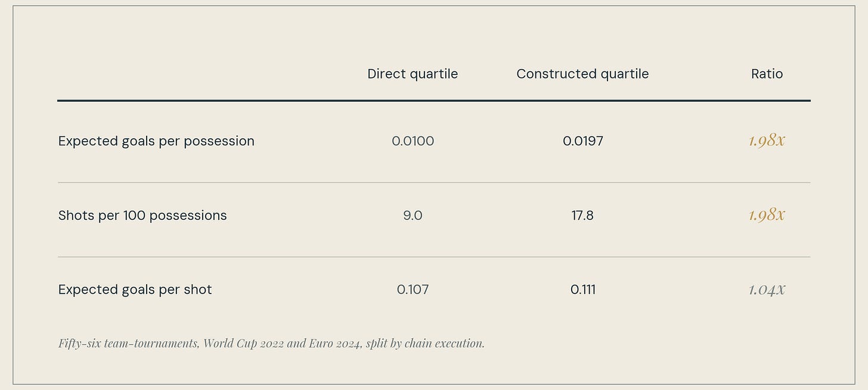Click the Fifty-six team-tournaments caption text
This screenshot has width=868, height=390.
[271, 343]
